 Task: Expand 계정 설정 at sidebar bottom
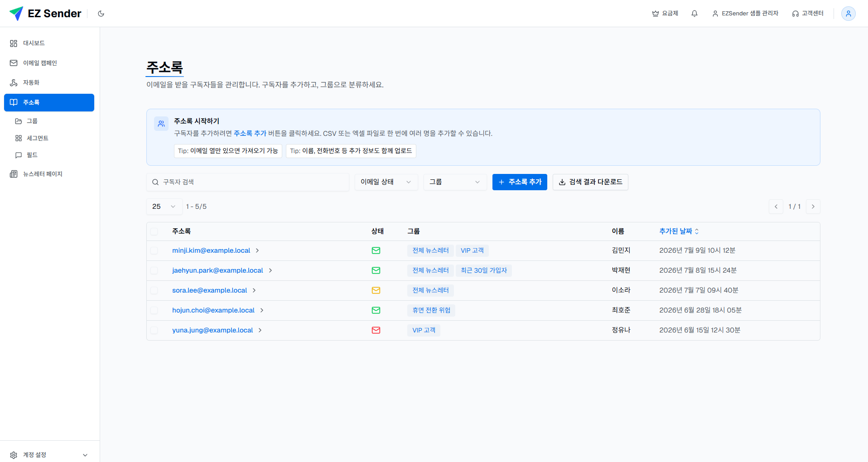49,455
